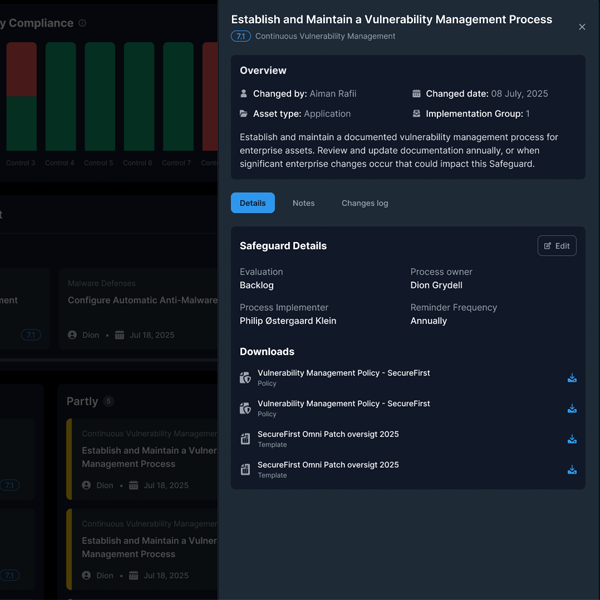Download the second Vulnerability Management Policy file
Screen dimensions: 600x600
point(572,409)
